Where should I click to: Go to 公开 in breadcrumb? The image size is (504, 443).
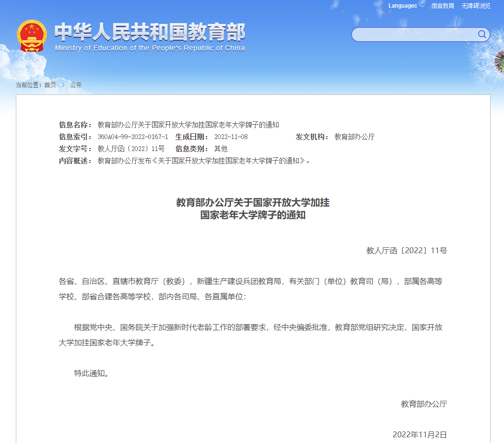(x=76, y=85)
